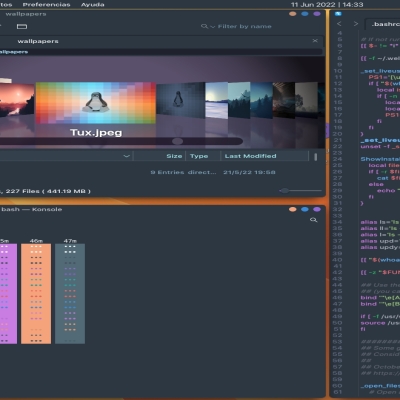Click line number 22 in the editor
The height and width of the screenshot is (400, 400).
pyautogui.click(x=338, y=146)
